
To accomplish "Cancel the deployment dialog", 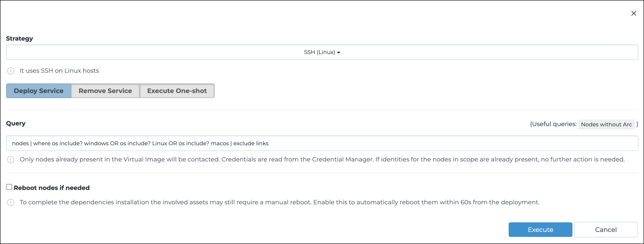I will click(x=606, y=229).
